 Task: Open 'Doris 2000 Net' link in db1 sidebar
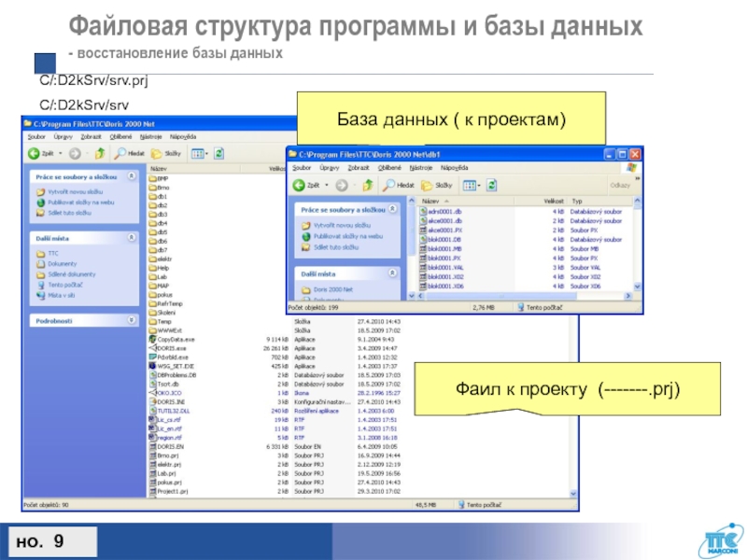coord(333,289)
